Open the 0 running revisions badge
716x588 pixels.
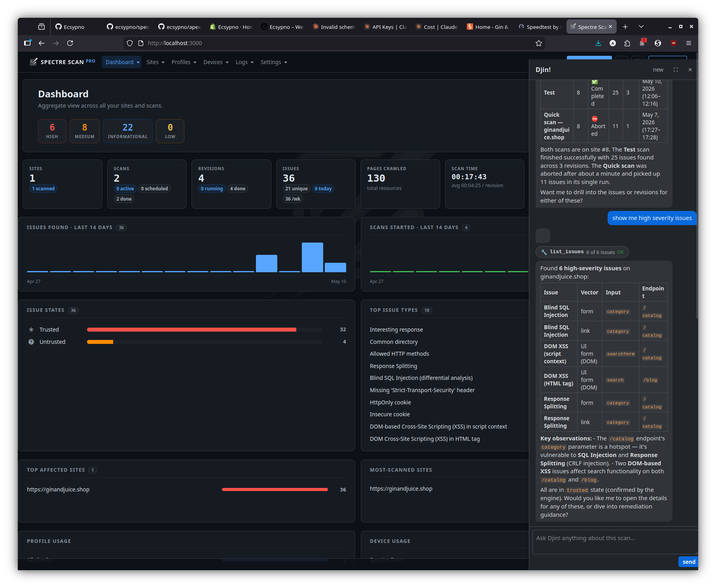coord(212,189)
